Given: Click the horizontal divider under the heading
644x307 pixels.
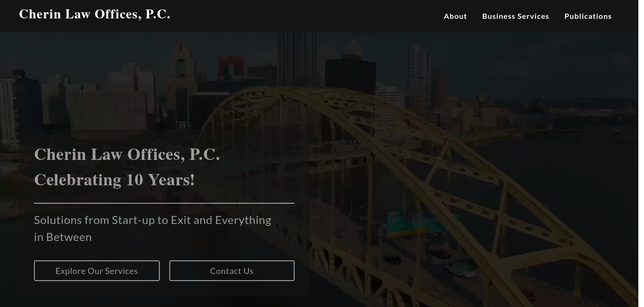Looking at the screenshot, I should [x=164, y=203].
